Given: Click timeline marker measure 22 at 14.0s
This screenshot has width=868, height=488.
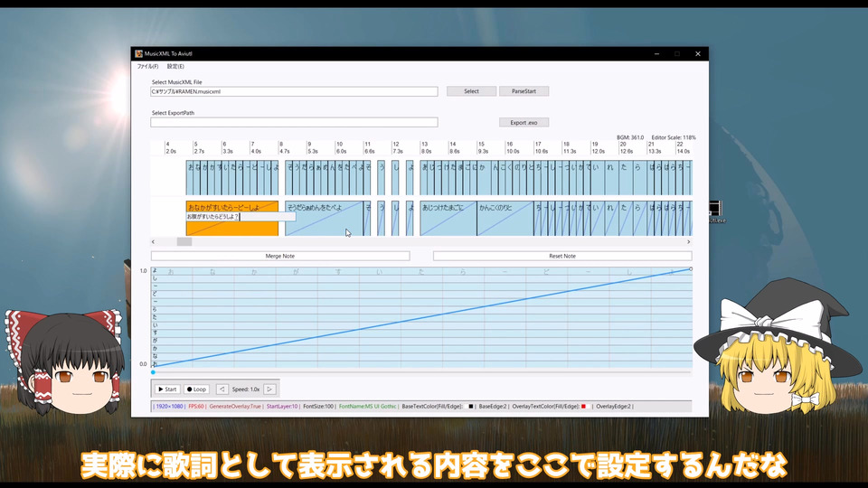Looking at the screenshot, I should coord(684,147).
